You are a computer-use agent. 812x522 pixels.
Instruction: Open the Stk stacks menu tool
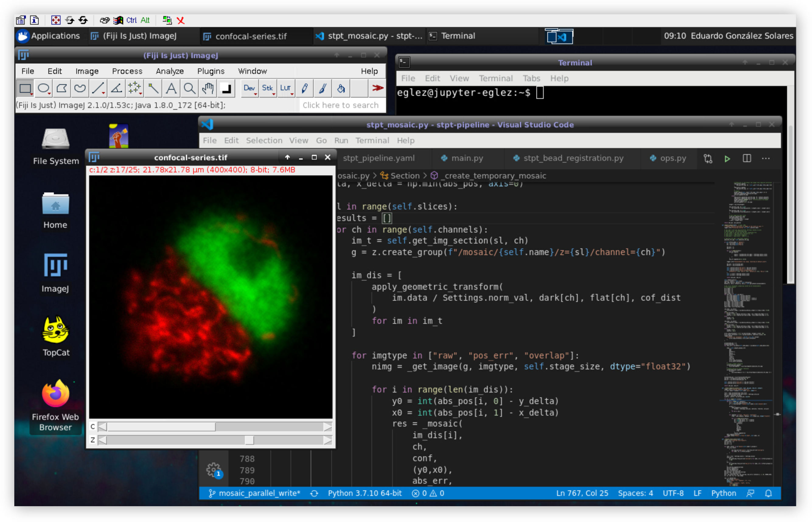[268, 88]
